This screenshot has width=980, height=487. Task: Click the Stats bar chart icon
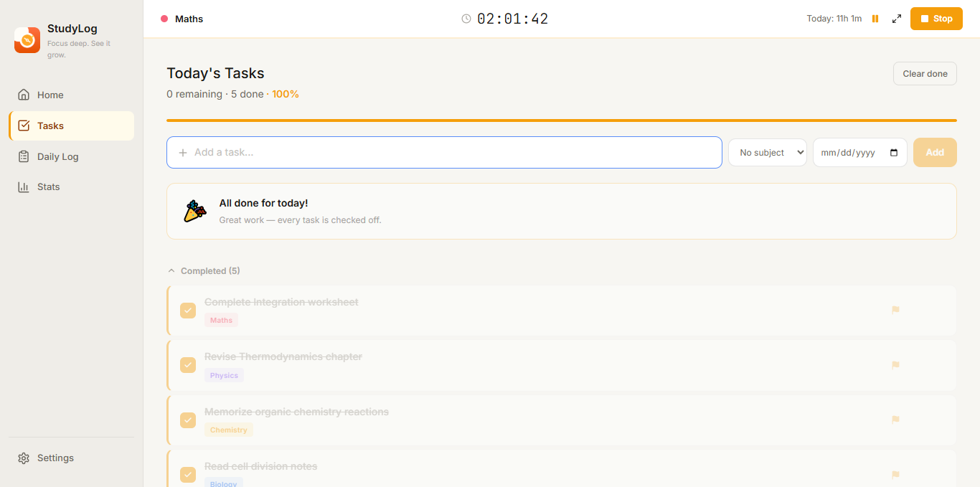pyautogui.click(x=24, y=186)
